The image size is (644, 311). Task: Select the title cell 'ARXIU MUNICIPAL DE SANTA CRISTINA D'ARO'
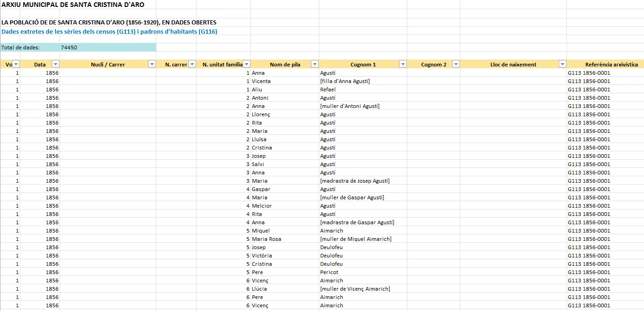click(x=73, y=5)
